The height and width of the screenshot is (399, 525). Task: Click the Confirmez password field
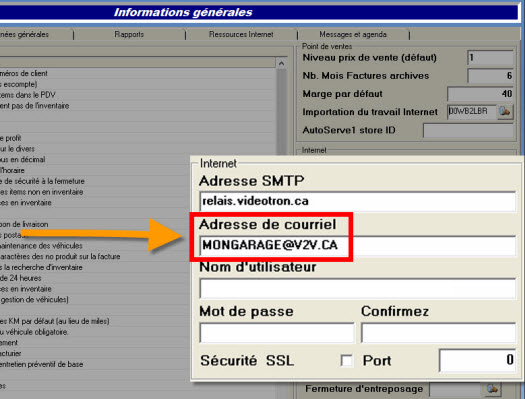coord(438,333)
